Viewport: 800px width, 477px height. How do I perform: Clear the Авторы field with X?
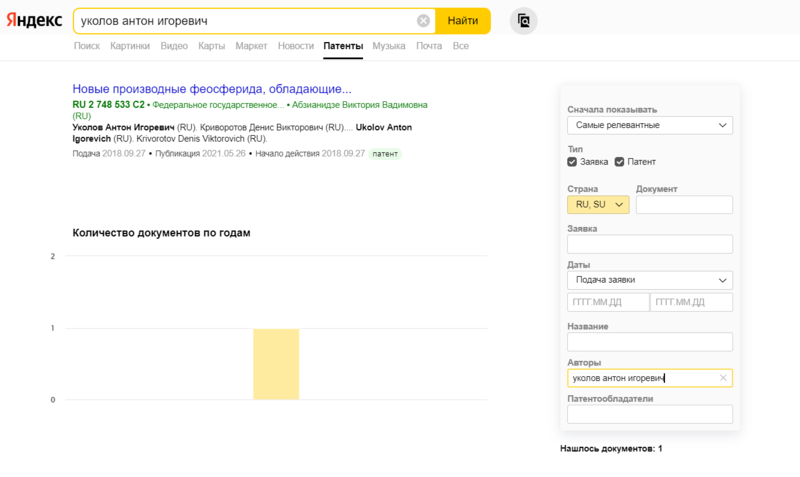click(723, 378)
